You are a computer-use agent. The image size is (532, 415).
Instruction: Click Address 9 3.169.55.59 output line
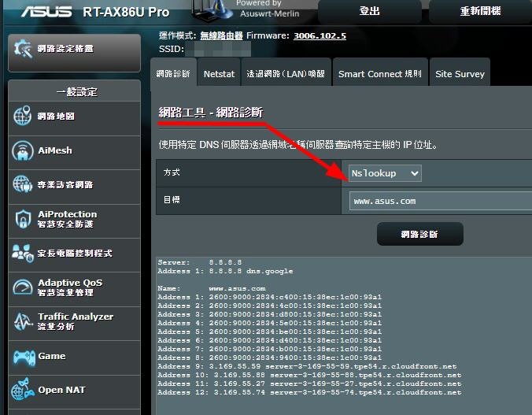(307, 366)
